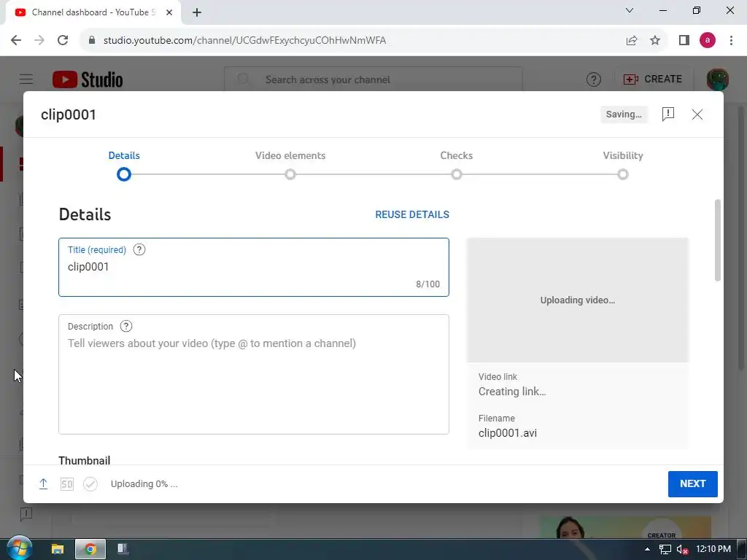Reload the page with refresh icon
The image size is (747, 560).
63,40
